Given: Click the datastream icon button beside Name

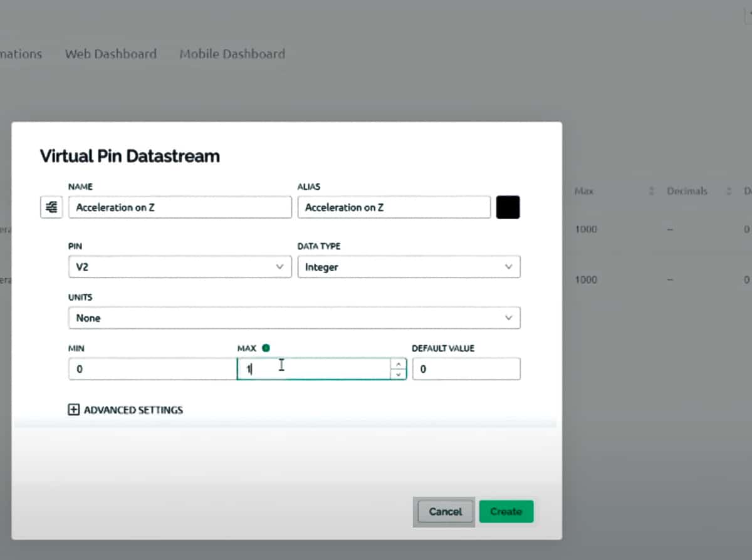Looking at the screenshot, I should tap(51, 207).
